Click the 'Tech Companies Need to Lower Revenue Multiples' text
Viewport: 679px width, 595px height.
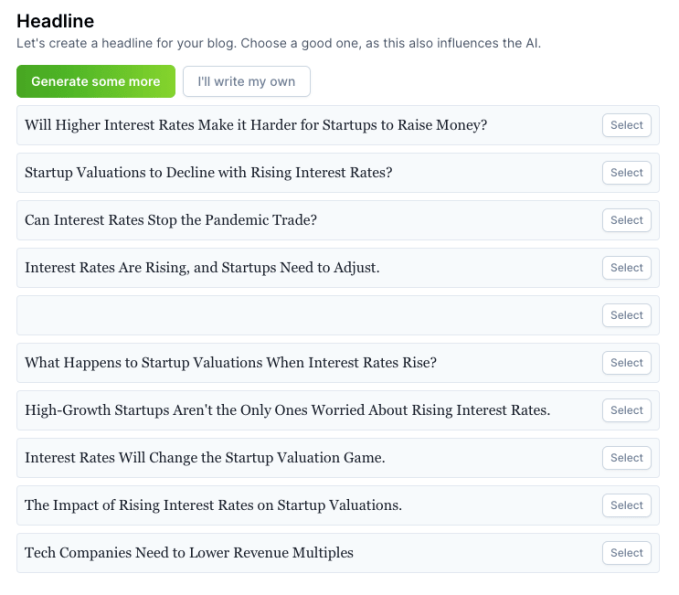pos(189,553)
